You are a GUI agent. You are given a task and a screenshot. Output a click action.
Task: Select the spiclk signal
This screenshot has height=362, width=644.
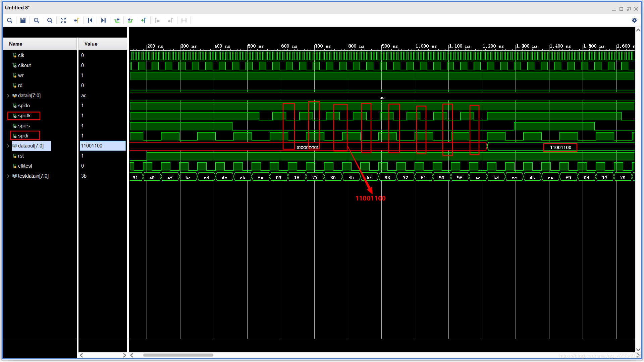(x=24, y=116)
